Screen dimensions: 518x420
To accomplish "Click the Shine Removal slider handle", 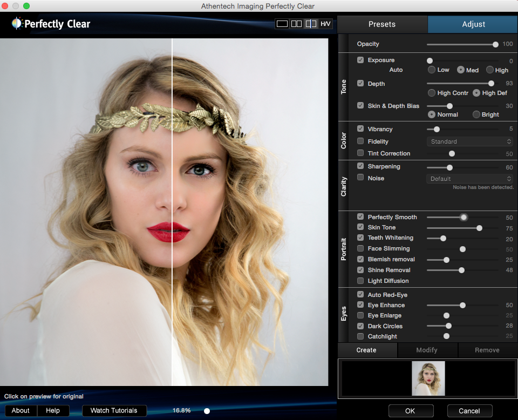I will [x=461, y=270].
